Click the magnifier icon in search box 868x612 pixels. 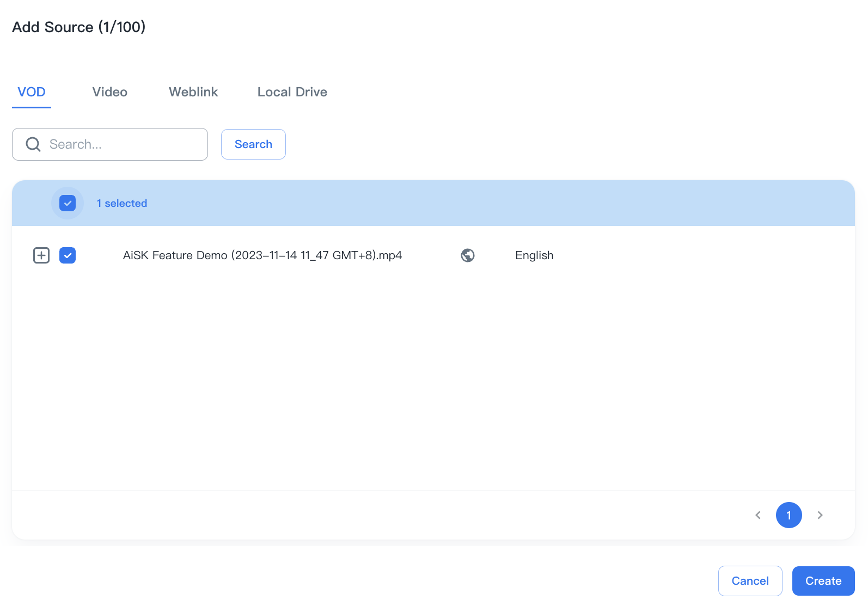coord(33,144)
